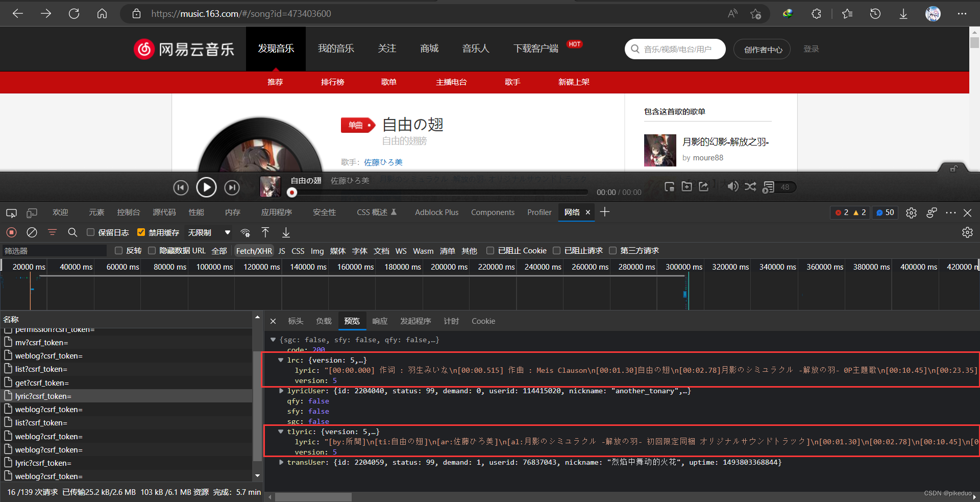This screenshot has height=502, width=980.
Task: Click song progress slider handle
Action: (292, 193)
